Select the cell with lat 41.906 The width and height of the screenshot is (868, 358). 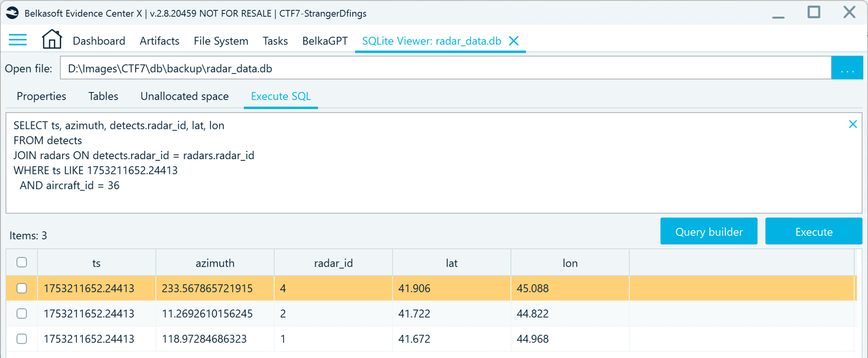coord(451,288)
